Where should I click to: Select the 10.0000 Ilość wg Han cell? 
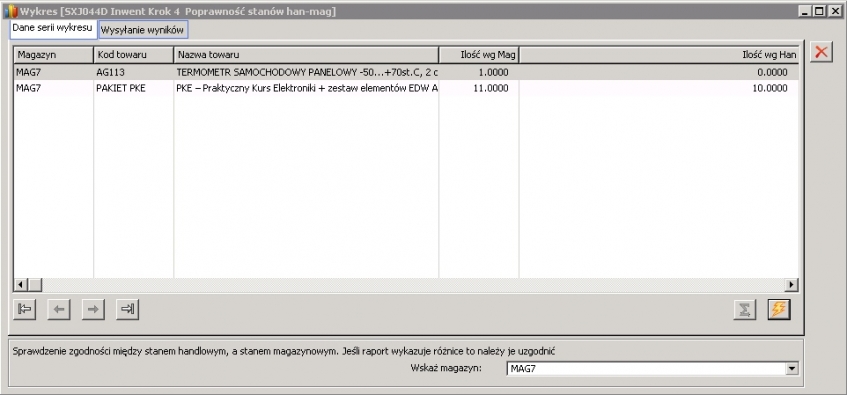click(658, 88)
